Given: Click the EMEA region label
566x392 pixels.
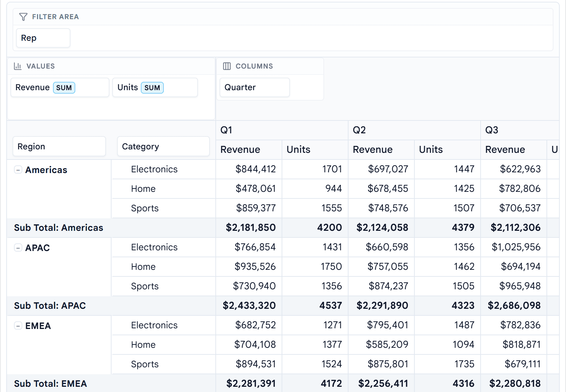Looking at the screenshot, I should (x=38, y=326).
